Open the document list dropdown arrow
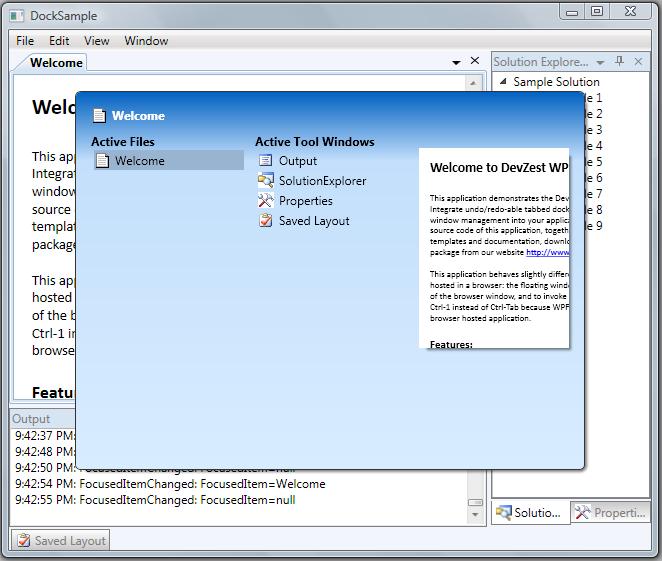This screenshot has height=561, width=662. 456,62
